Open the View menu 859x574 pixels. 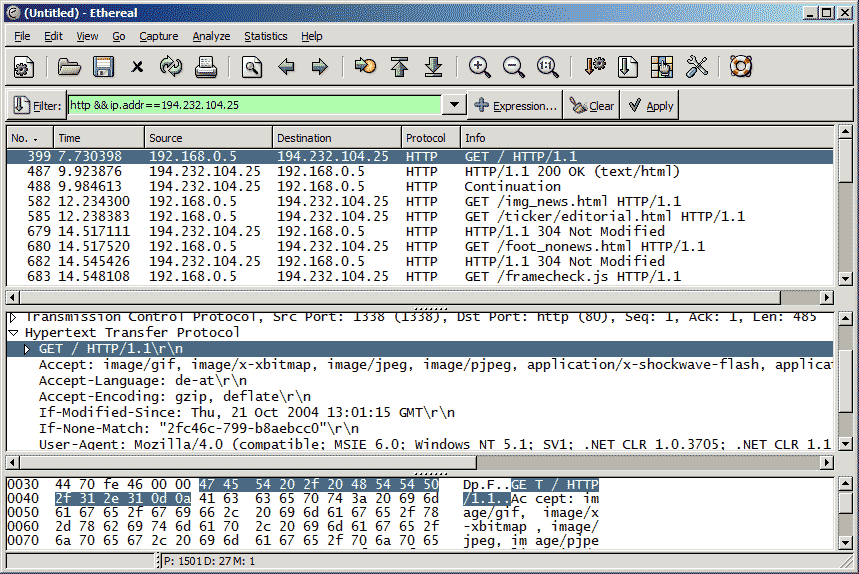tap(87, 36)
